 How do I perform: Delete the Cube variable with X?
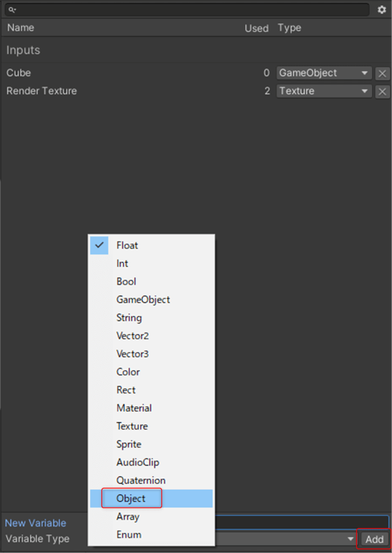point(382,73)
